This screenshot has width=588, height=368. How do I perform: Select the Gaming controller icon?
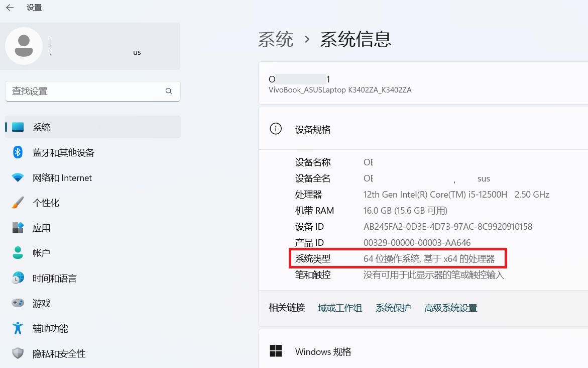point(18,303)
